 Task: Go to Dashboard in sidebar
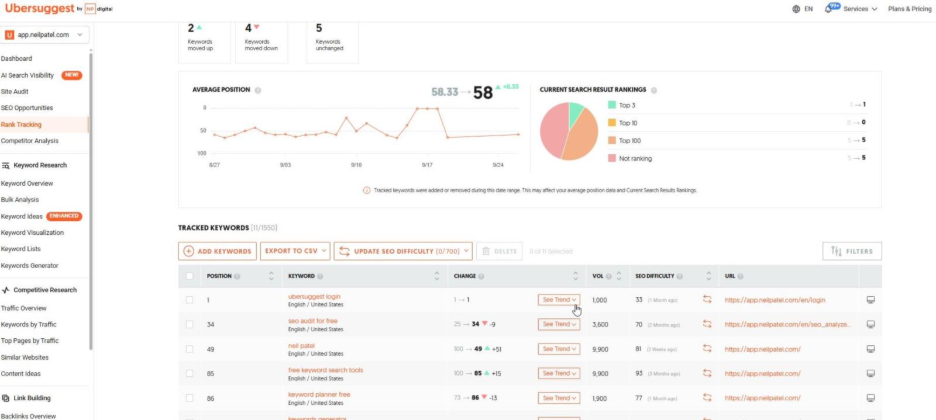17,58
